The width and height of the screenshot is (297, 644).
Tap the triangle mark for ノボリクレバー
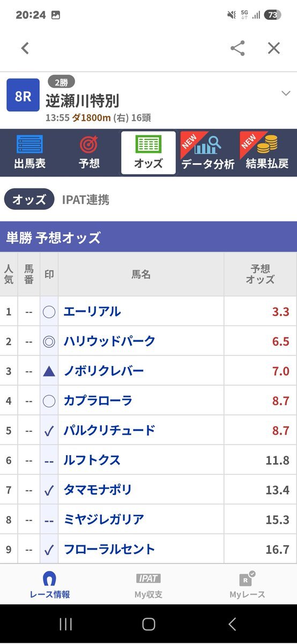(x=49, y=371)
